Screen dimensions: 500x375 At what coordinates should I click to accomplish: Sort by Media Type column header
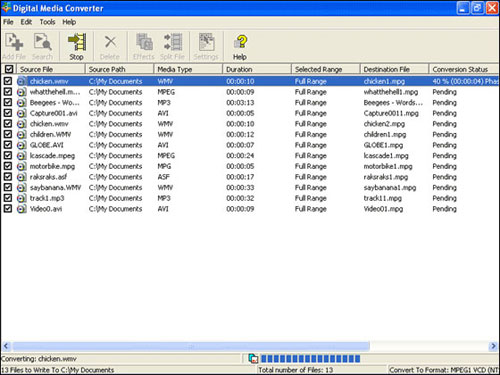tap(188, 69)
